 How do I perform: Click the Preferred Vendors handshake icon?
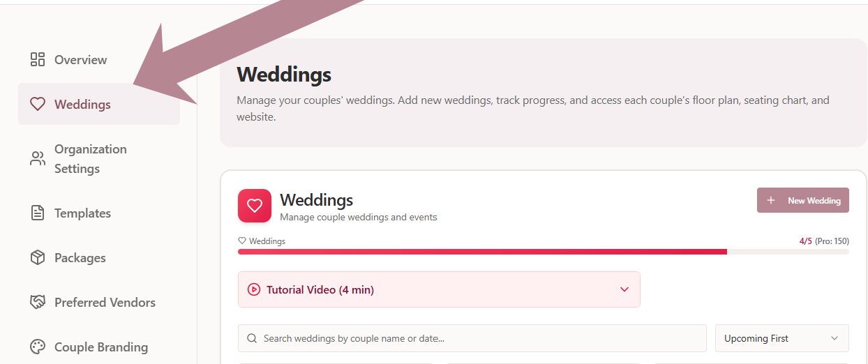[38, 303]
